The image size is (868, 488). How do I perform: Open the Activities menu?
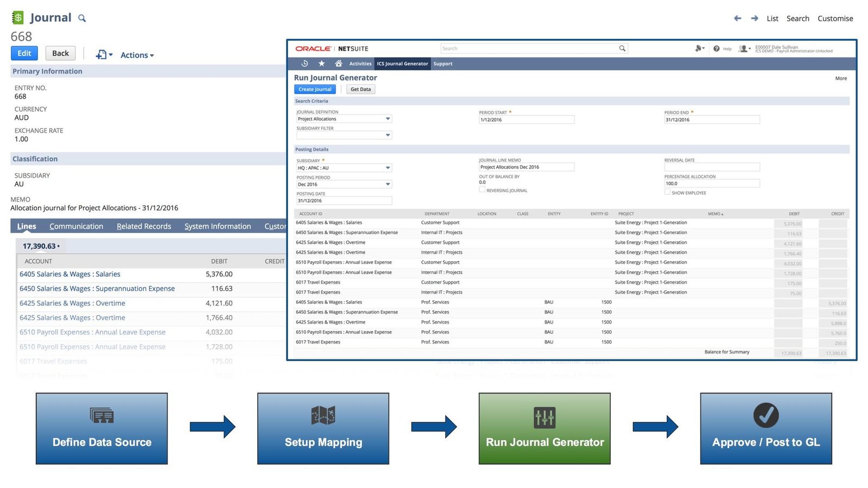click(x=360, y=64)
